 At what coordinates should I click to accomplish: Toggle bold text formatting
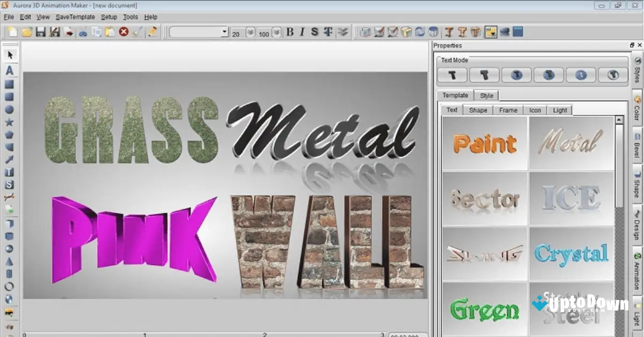pos(289,32)
